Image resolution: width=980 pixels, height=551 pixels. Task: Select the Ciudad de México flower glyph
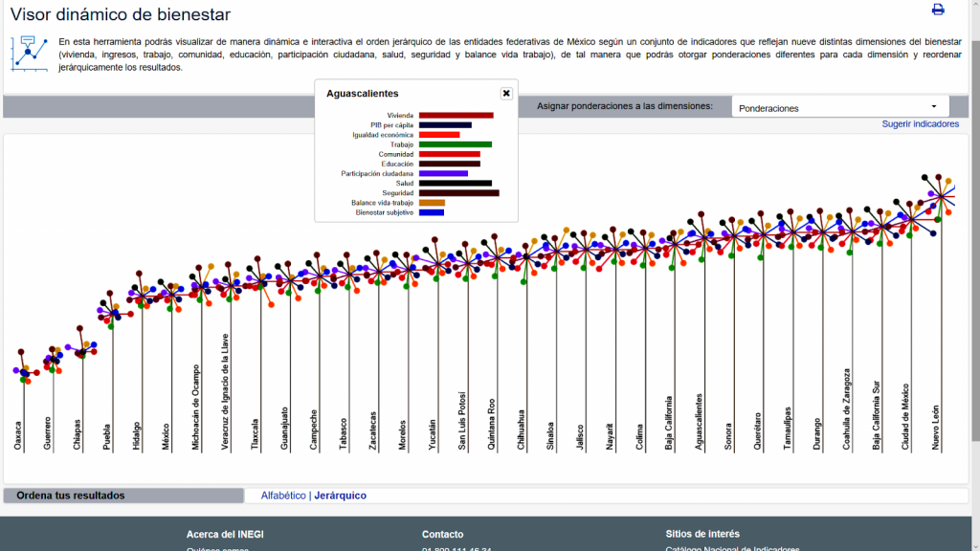910,219
